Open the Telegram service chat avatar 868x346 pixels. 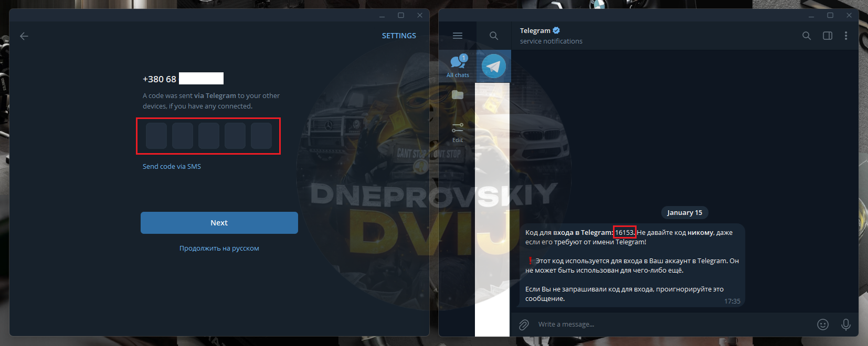(x=494, y=66)
